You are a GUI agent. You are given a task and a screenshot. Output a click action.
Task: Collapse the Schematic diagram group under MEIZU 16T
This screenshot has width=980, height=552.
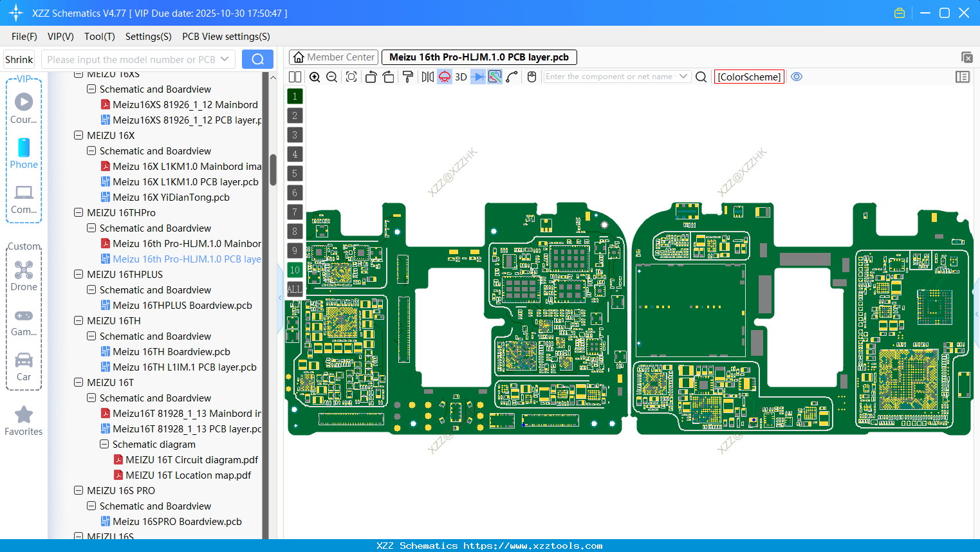(x=104, y=444)
